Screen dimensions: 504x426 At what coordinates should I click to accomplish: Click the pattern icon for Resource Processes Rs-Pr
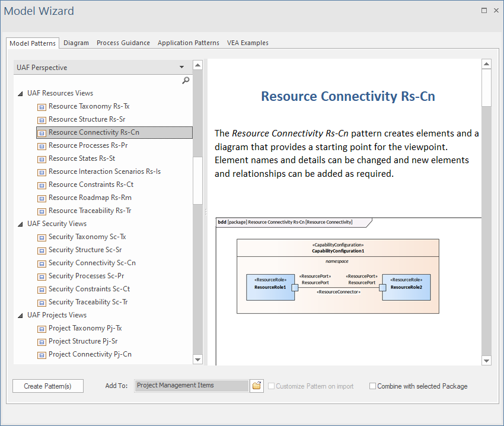[x=42, y=146]
